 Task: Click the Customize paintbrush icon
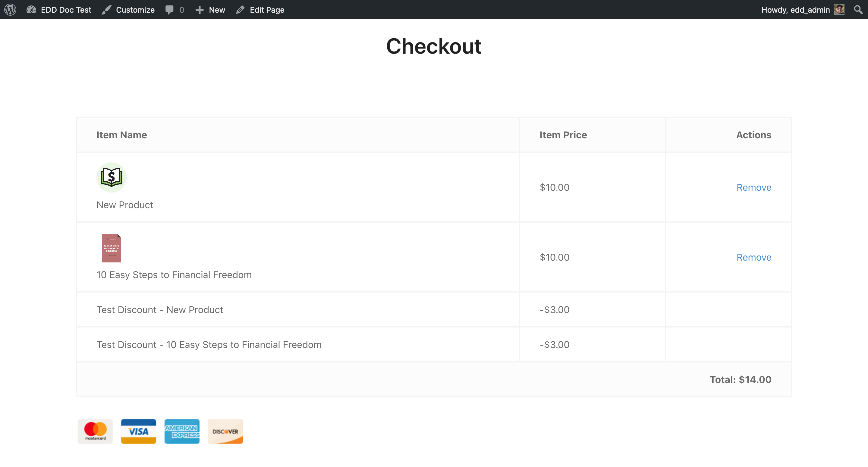pyautogui.click(x=106, y=9)
